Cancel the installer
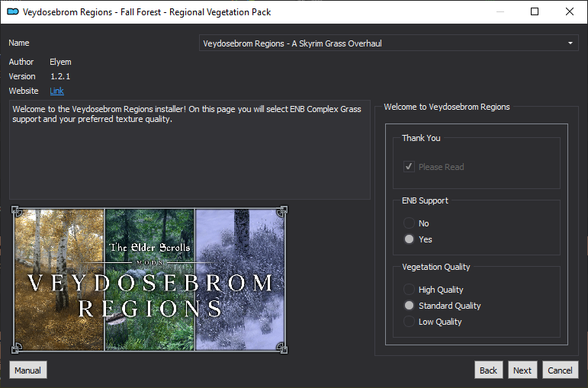This screenshot has width=588, height=388. [561, 370]
